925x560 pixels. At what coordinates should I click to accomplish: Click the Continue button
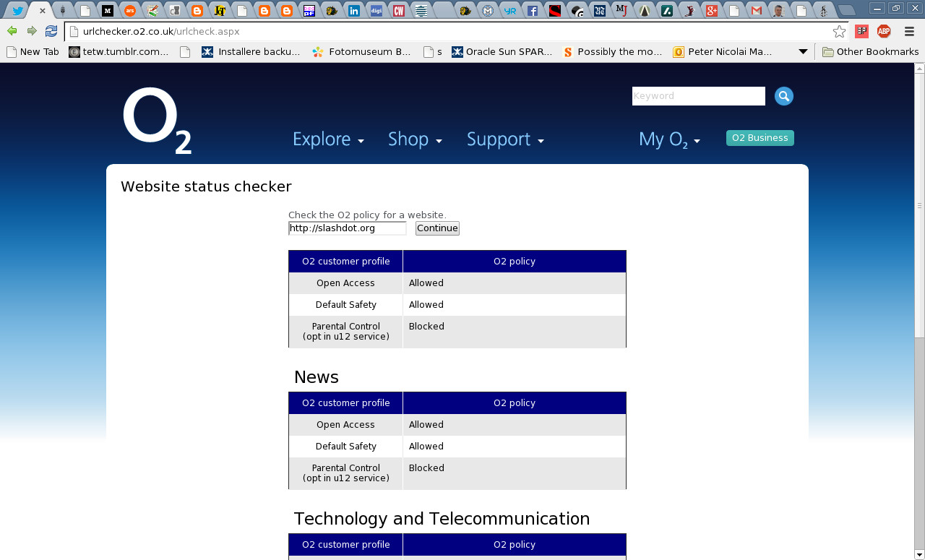tap(437, 228)
